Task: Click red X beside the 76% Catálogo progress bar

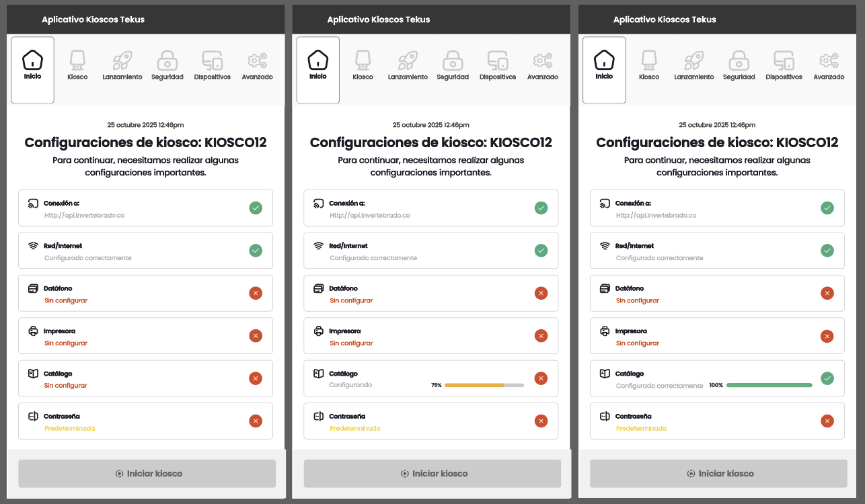Action: click(x=541, y=378)
